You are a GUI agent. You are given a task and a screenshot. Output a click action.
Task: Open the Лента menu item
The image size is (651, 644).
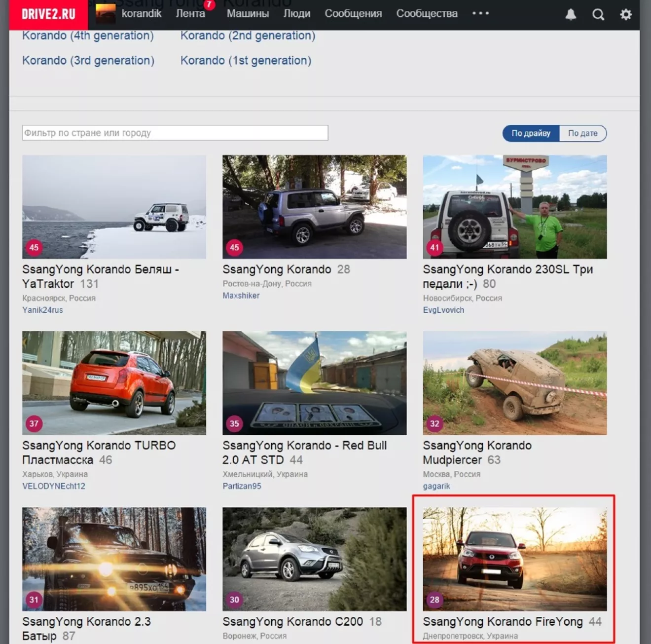click(190, 14)
